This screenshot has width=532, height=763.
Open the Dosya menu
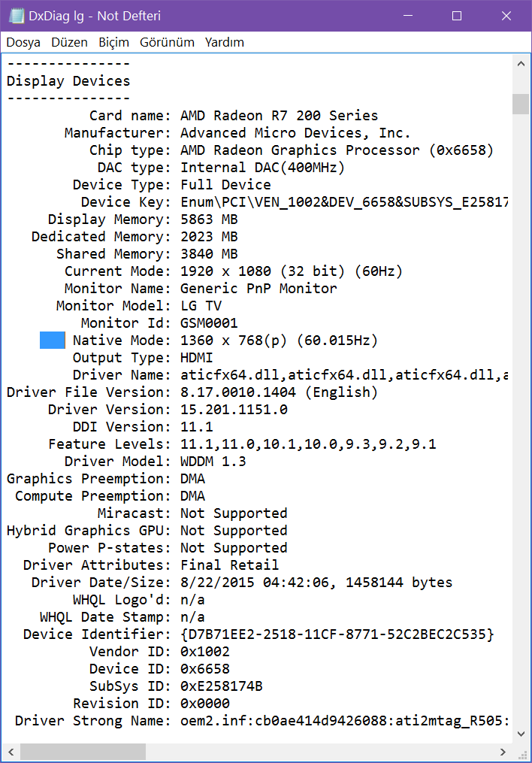point(23,42)
